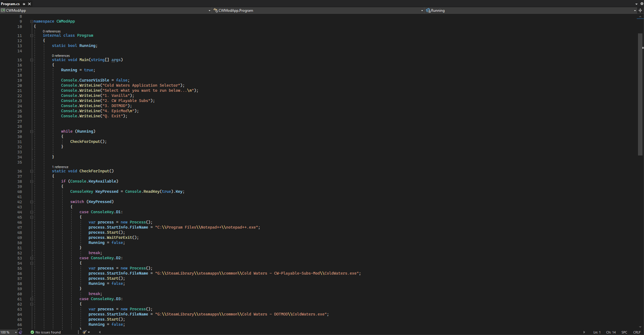
Task: Open the Running member dropdown
Action: pyautogui.click(x=635, y=11)
